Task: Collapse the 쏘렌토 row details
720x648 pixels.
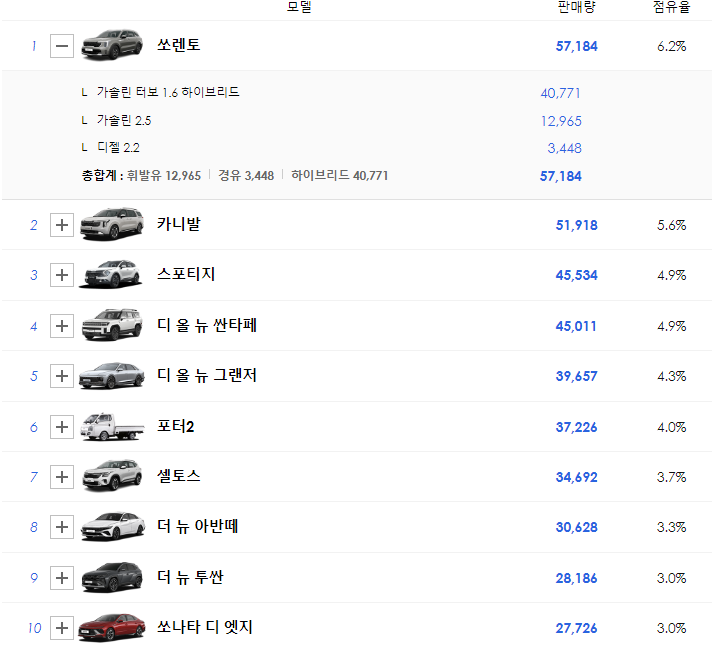Action: tap(62, 46)
